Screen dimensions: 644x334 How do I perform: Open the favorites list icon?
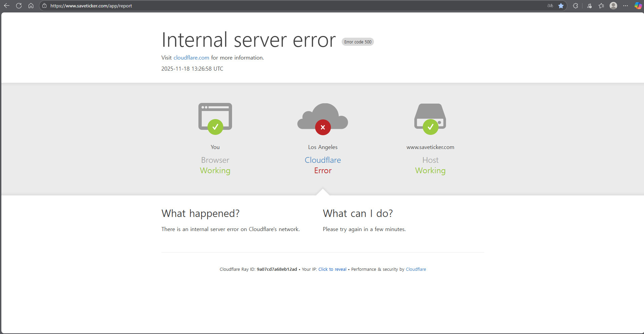click(601, 6)
